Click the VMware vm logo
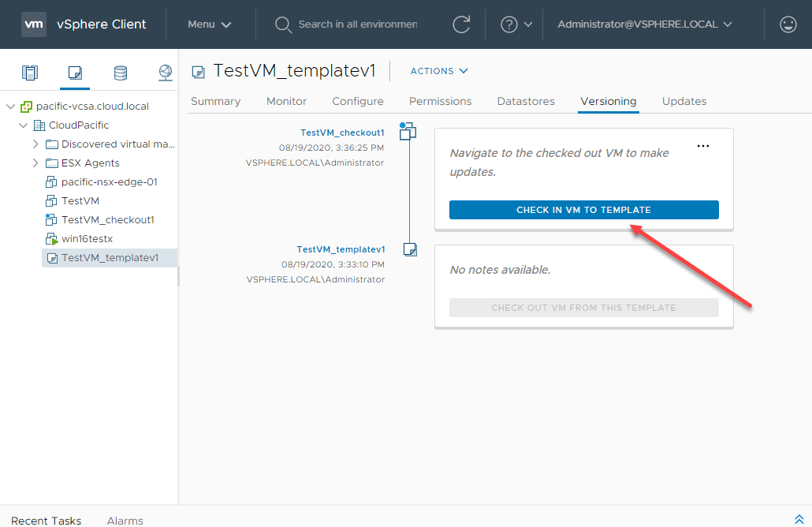Image resolution: width=812 pixels, height=527 pixels. [34, 24]
